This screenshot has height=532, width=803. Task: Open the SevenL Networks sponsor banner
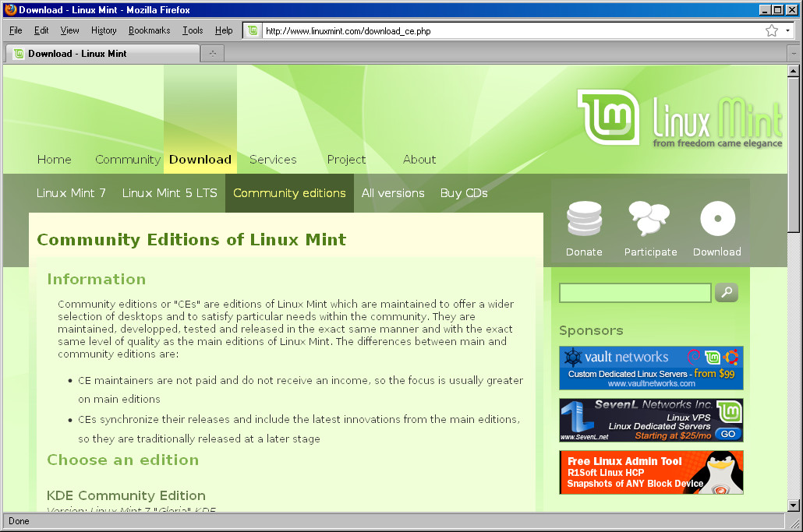point(651,420)
